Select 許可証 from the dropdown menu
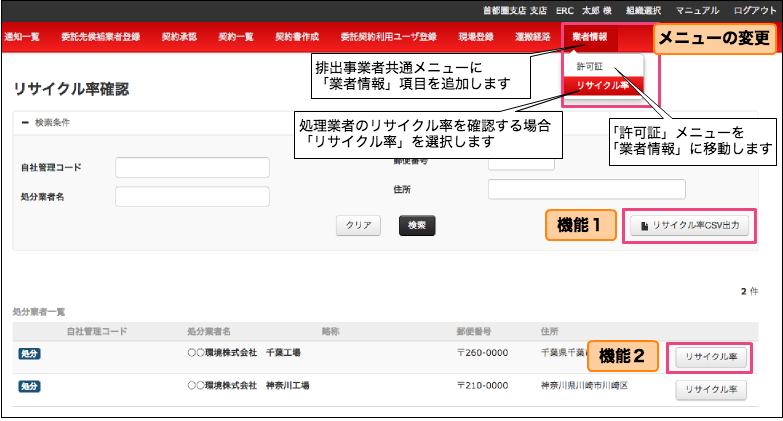Viewport: 783px width, 421px height. (590, 66)
